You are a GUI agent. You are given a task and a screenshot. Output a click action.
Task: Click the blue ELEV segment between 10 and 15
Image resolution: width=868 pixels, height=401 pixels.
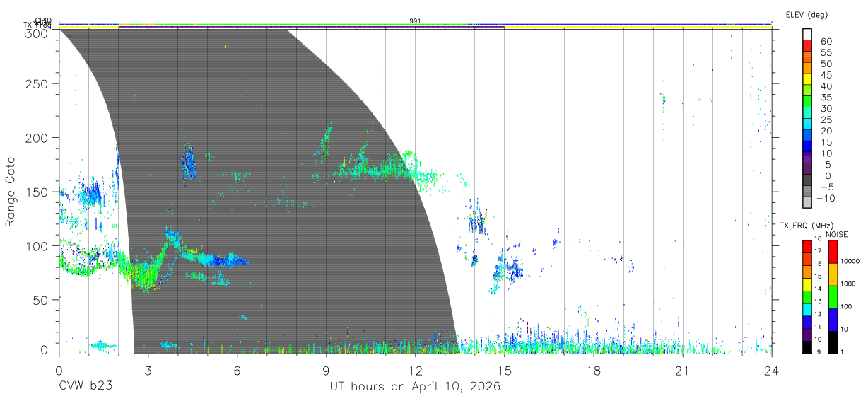(807, 148)
